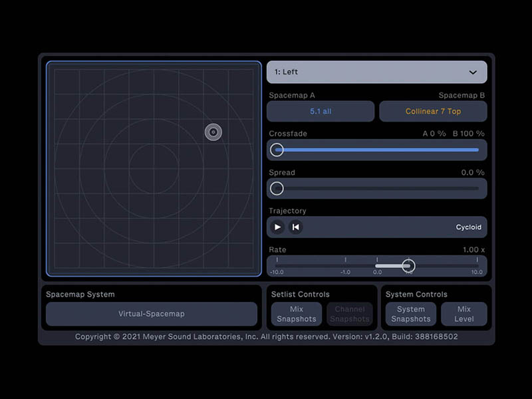Viewport: 532px width, 399px height.
Task: Open System Snapshots
Action: pyautogui.click(x=410, y=314)
